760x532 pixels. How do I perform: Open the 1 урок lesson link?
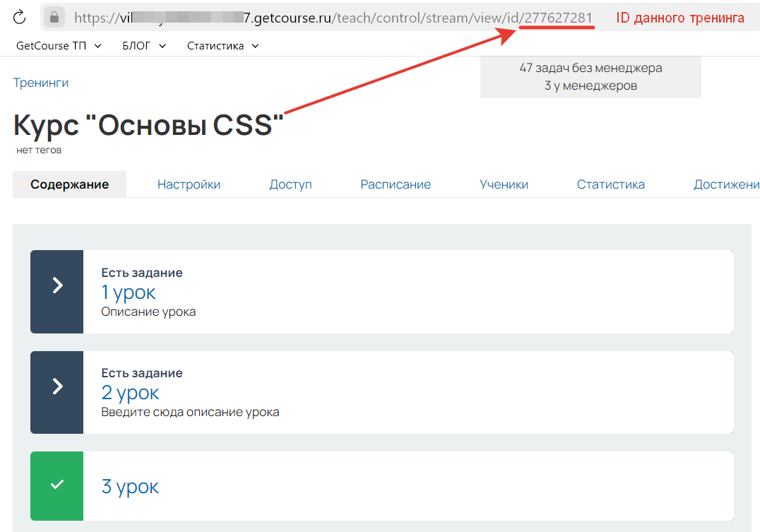129,292
